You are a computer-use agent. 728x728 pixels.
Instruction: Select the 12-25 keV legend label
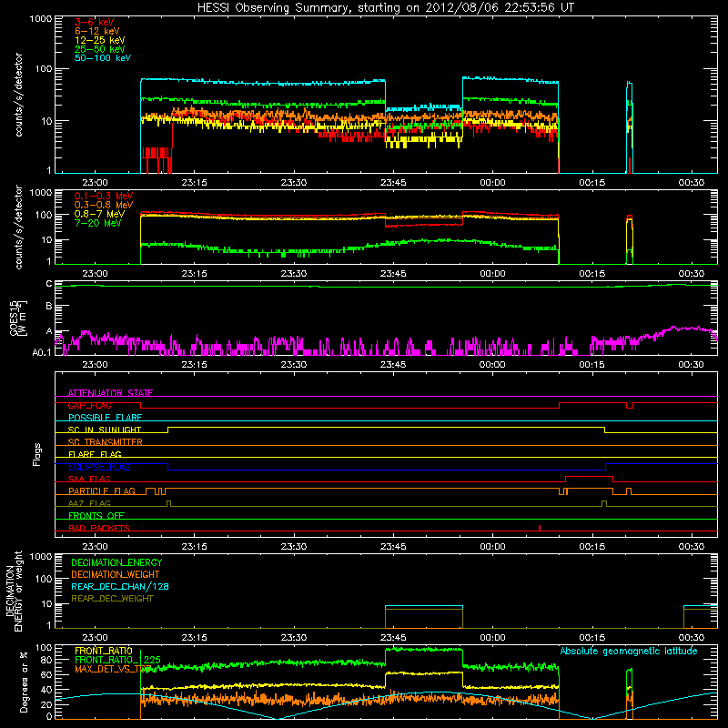(x=100, y=40)
